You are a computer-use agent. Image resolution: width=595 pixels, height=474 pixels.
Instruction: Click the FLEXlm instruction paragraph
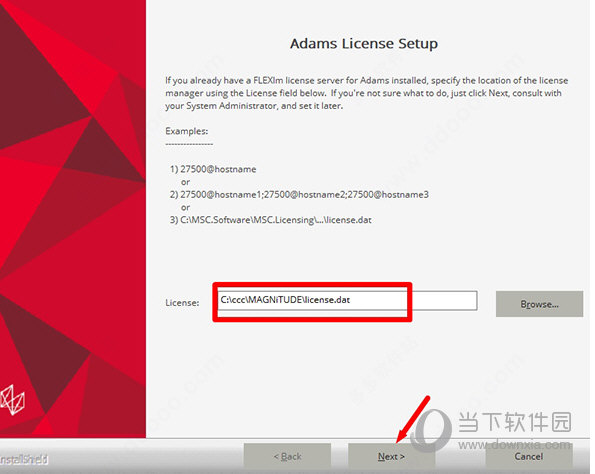367,93
